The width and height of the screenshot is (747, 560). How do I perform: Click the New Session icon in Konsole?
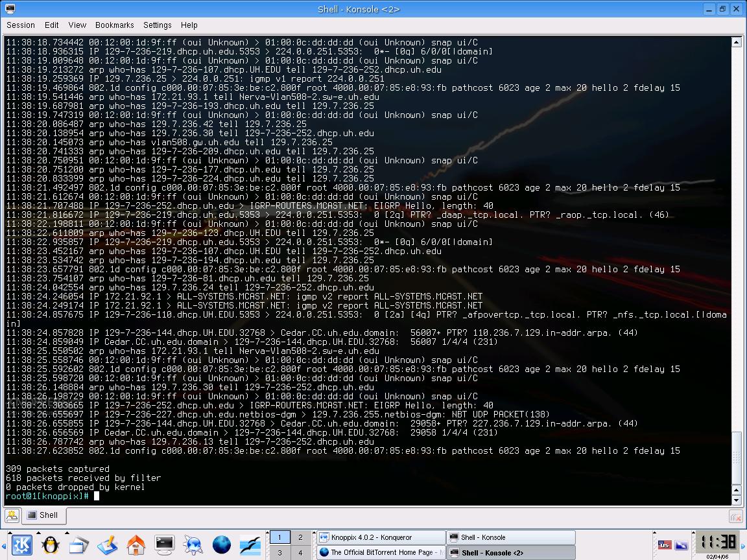pyautogui.click(x=12, y=515)
